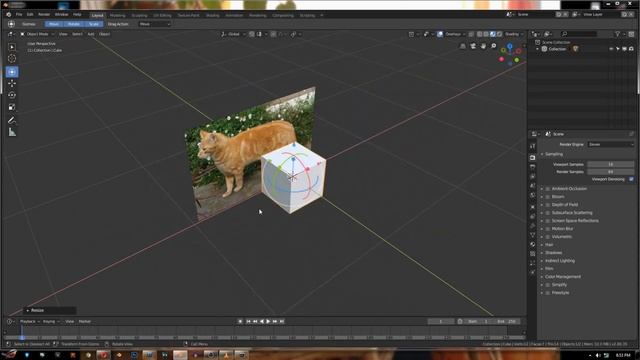Open the Render properties tab icon

click(533, 157)
